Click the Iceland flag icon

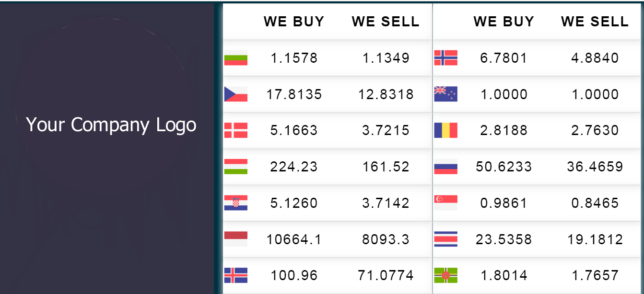(236, 275)
